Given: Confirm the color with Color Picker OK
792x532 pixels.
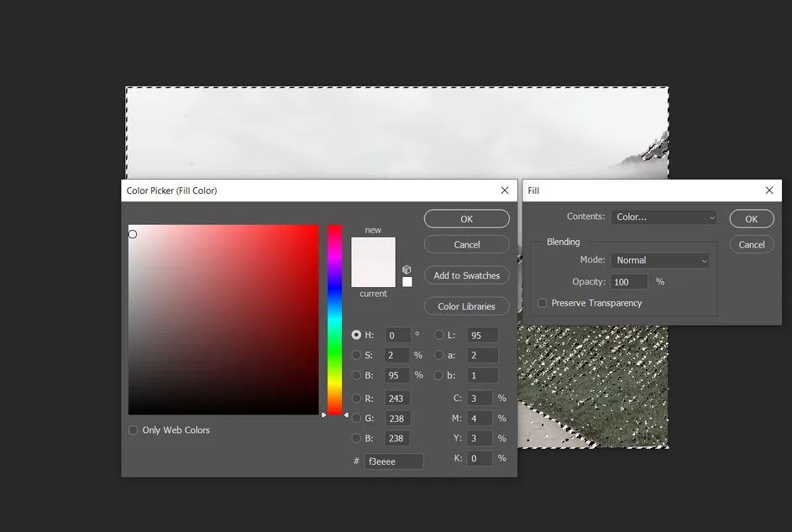Looking at the screenshot, I should (x=466, y=219).
